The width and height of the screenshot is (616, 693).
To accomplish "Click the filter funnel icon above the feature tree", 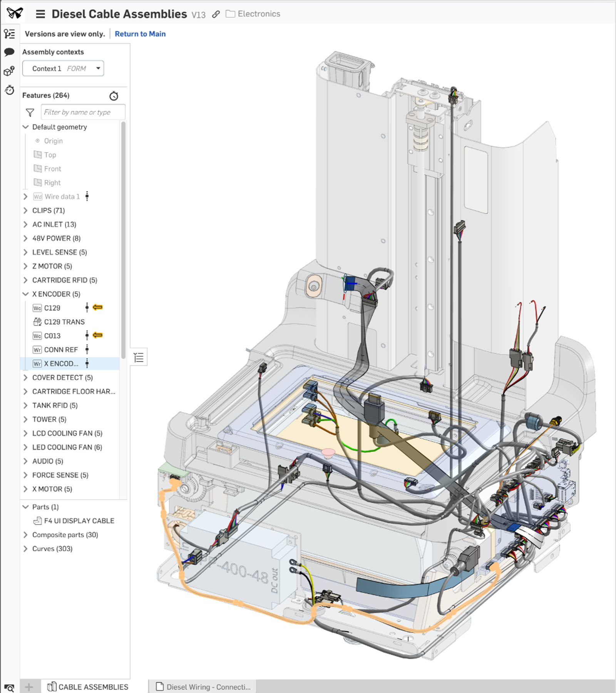I will coord(29,112).
